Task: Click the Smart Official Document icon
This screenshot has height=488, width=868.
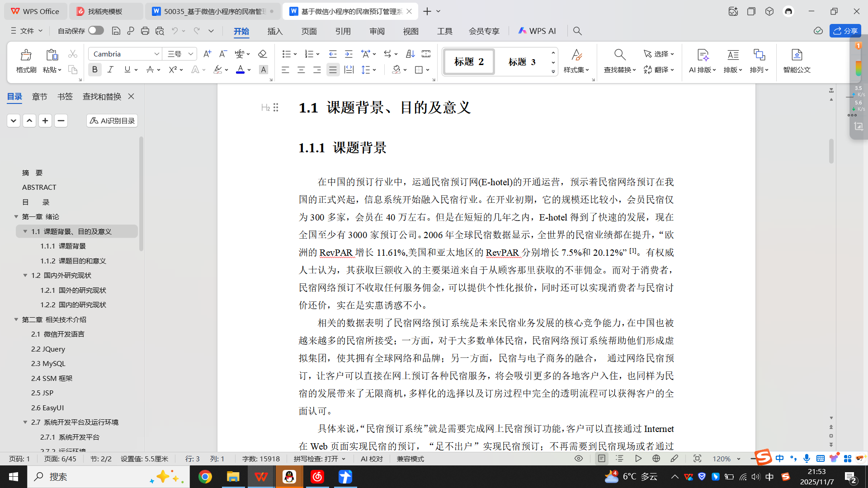Action: click(x=797, y=55)
